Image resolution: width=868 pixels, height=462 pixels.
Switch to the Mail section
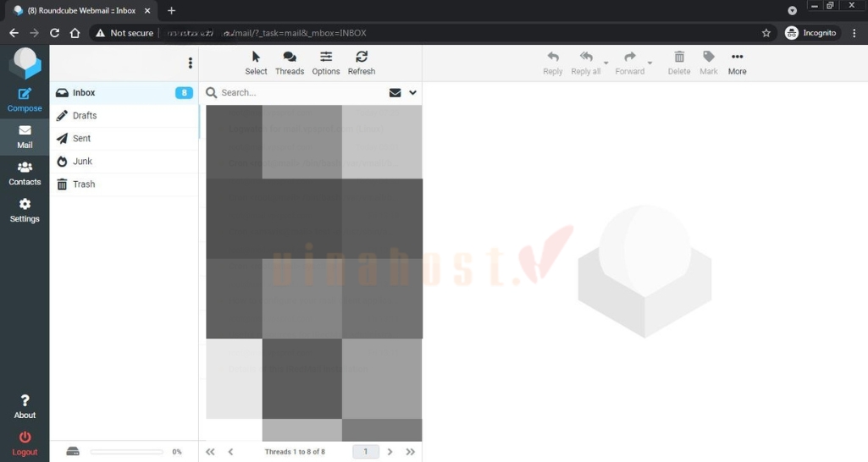[x=25, y=137]
